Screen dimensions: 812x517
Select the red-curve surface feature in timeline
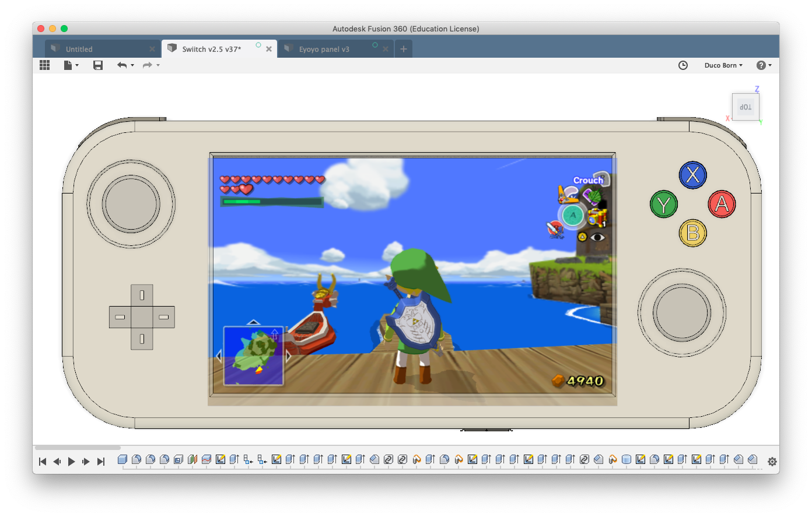[x=206, y=459]
